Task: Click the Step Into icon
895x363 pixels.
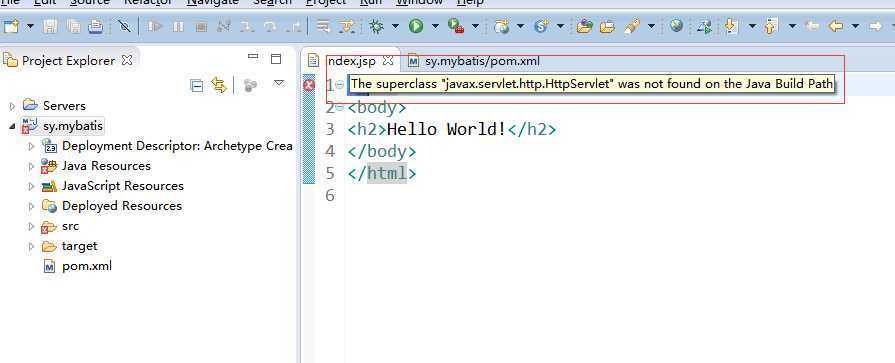Action: 247,26
